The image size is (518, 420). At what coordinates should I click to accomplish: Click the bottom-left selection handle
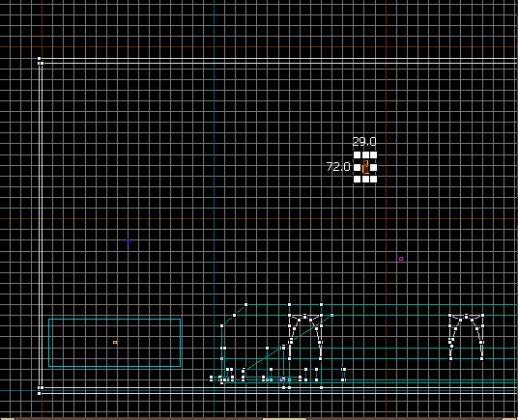coord(358,179)
